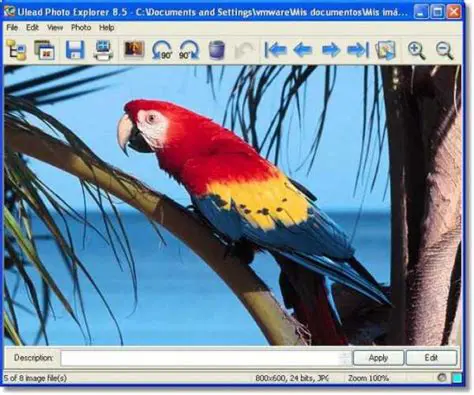Rotate image 90° with first rotate icon
Viewport: 474px width, 395px height.
(162, 50)
